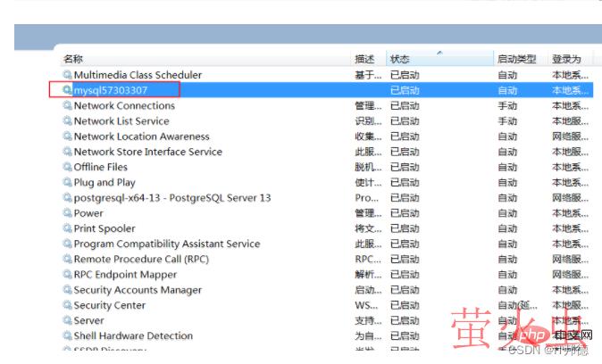Screen dimensions: 602x364
Task: Click the Multimedia Class Scheduler service icon
Action: (67, 75)
